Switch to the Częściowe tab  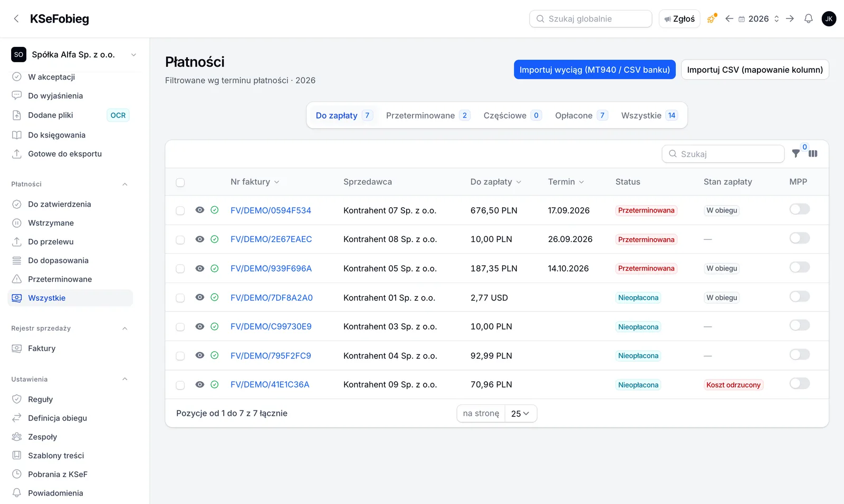point(512,115)
